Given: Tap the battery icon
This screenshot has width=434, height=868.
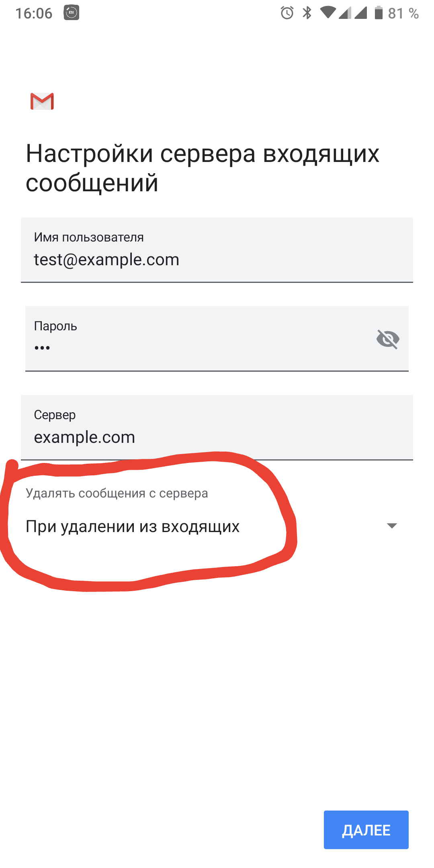Looking at the screenshot, I should [379, 13].
